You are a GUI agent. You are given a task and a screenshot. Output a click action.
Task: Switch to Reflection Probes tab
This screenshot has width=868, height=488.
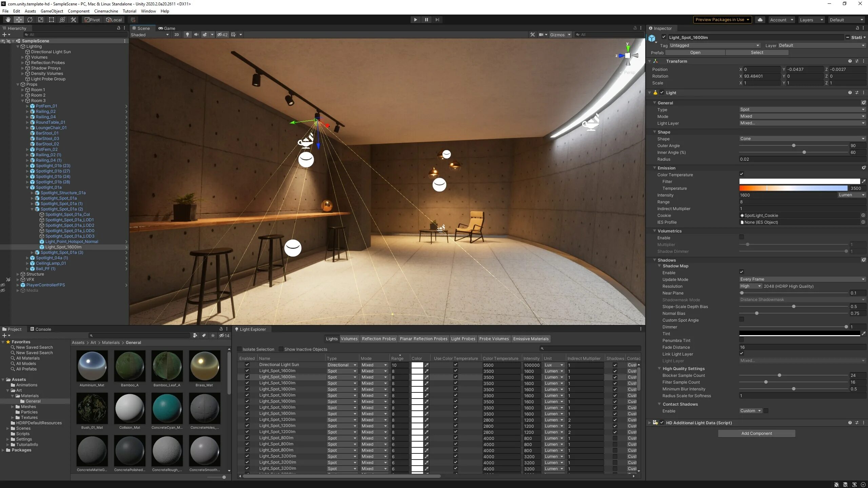pos(379,339)
